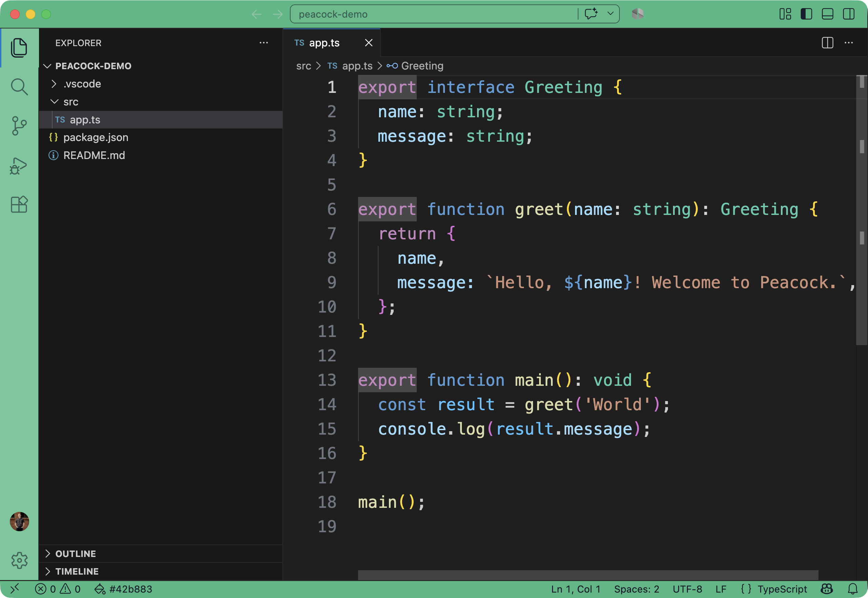Open the Source Control view

(19, 126)
